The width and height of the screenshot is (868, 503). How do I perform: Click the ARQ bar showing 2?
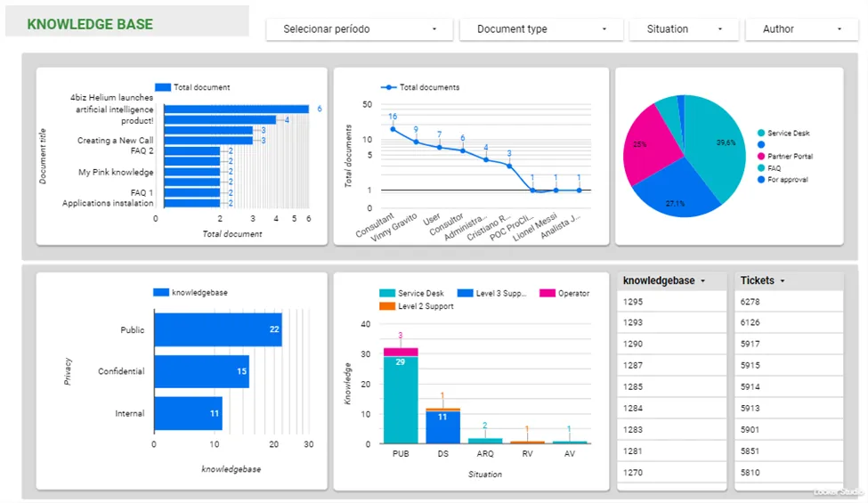[485, 441]
